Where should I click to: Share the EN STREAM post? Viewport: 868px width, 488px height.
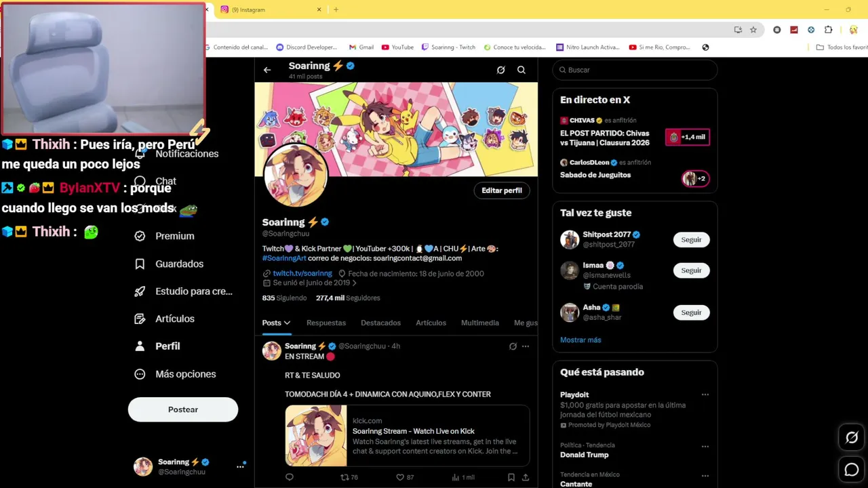coord(526,477)
